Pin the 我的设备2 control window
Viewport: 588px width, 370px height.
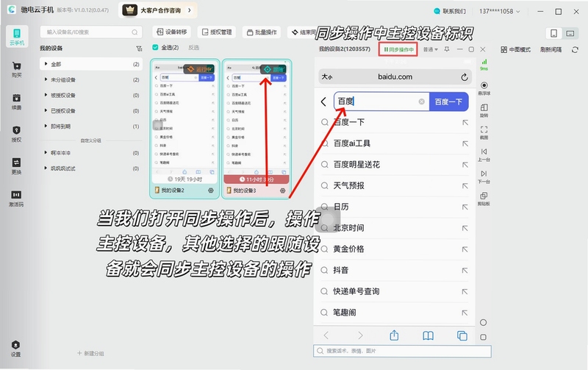[x=447, y=49]
